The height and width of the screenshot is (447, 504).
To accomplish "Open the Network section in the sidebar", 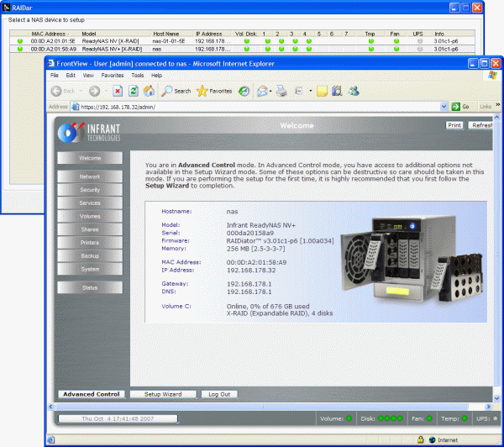I will point(90,176).
